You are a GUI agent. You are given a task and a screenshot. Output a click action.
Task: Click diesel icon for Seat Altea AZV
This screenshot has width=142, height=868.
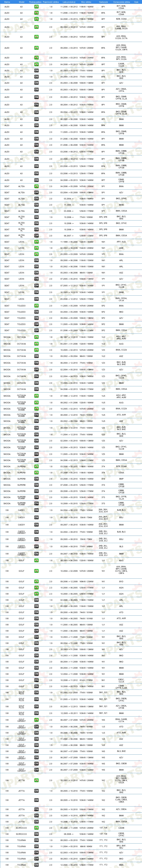click(x=36, y=193)
